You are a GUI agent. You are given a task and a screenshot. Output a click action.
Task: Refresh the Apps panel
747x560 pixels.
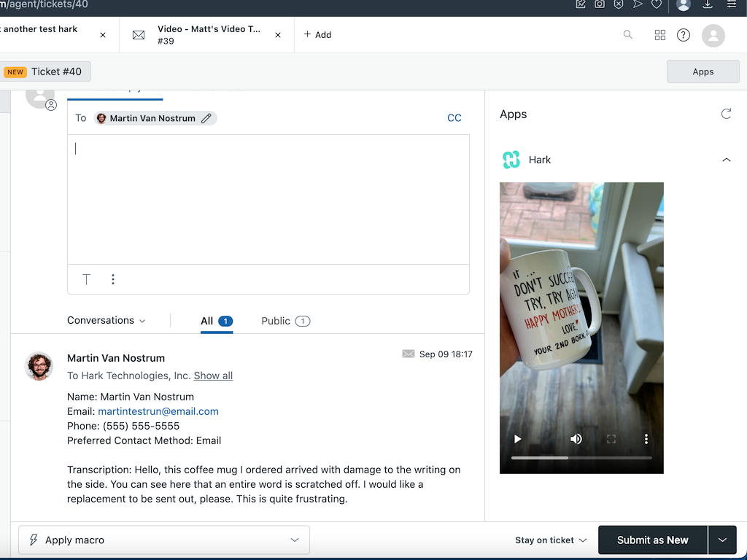(x=726, y=114)
